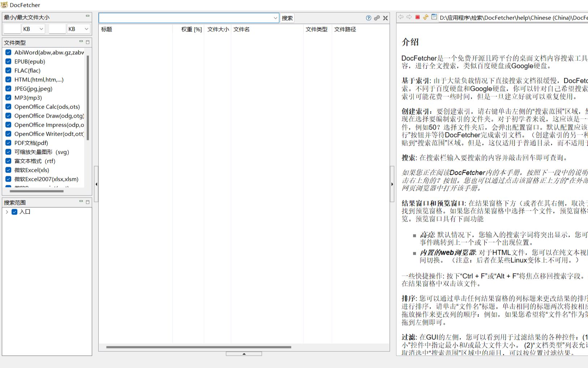Viewport: 588px width, 368px height.
Task: Collapse the left filter pane with the arrow handle
Action: [96, 184]
